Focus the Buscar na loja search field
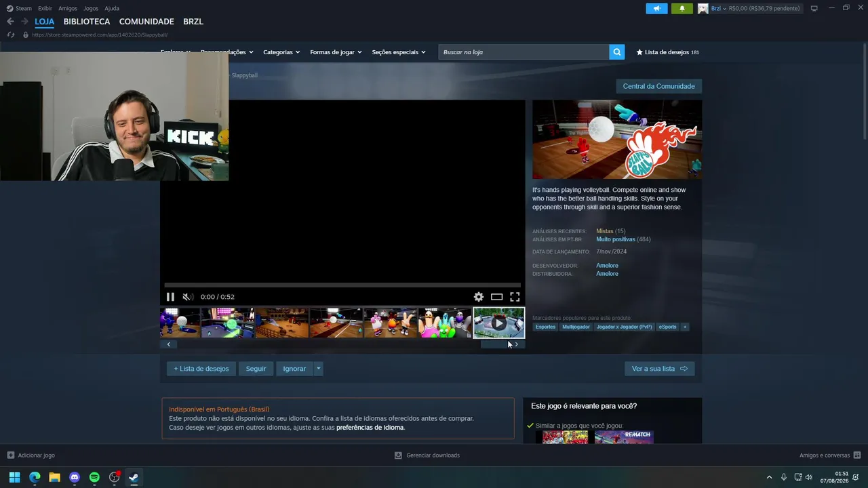This screenshot has height=488, width=868. (x=524, y=52)
